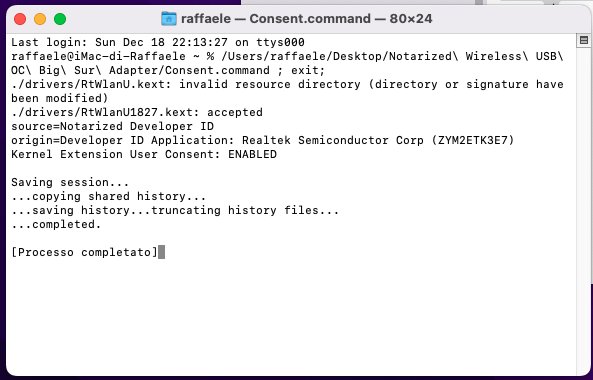
Task: Close the Terminal window with red button
Action: coord(20,19)
